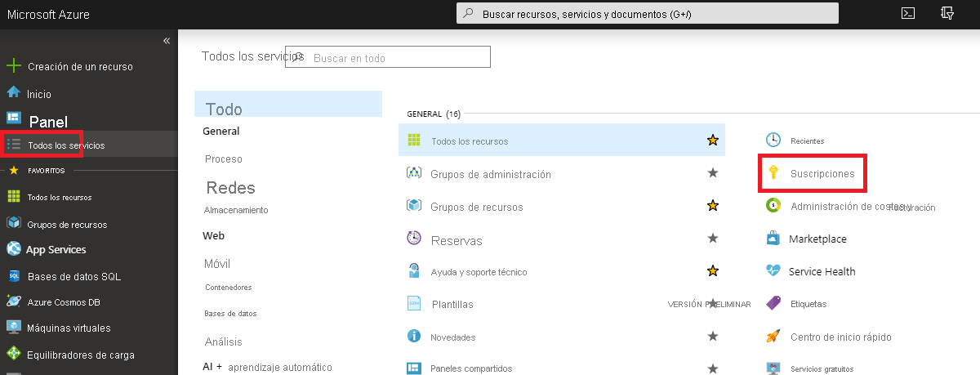Open Cloud Shell from the top bar
This screenshot has height=375, width=980.
click(907, 13)
